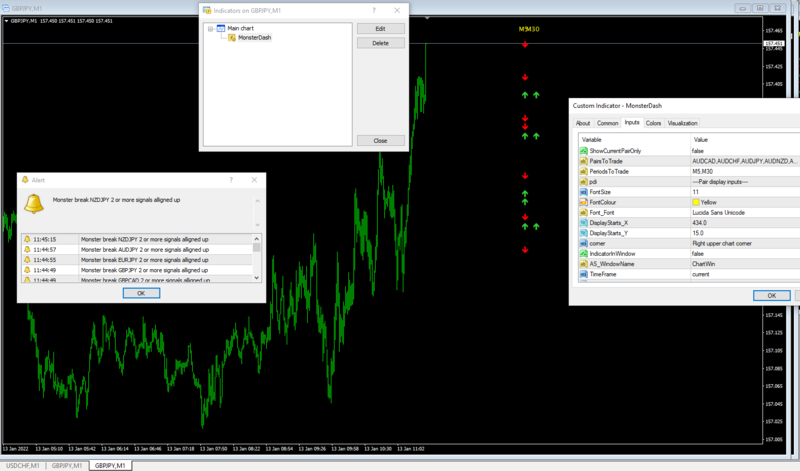Click the GBPJPY,M1 chart window title icon
Viewport: 800px width, 471px height.
pos(6,8)
